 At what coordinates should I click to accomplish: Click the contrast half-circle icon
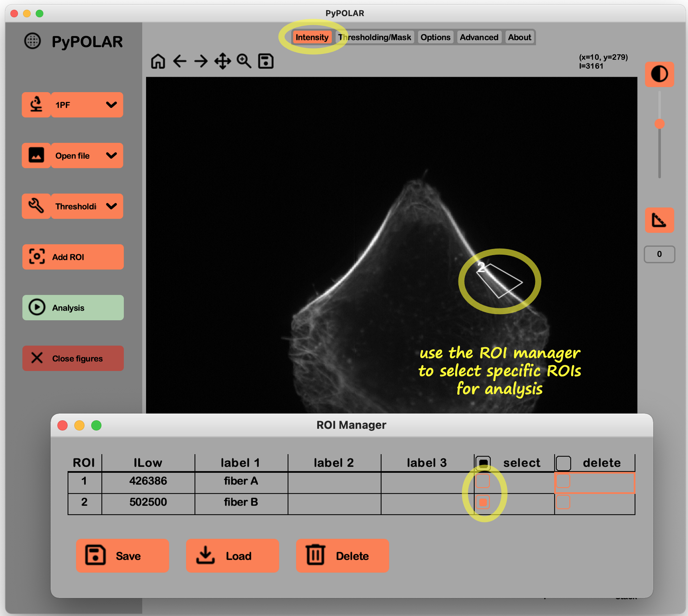[659, 74]
